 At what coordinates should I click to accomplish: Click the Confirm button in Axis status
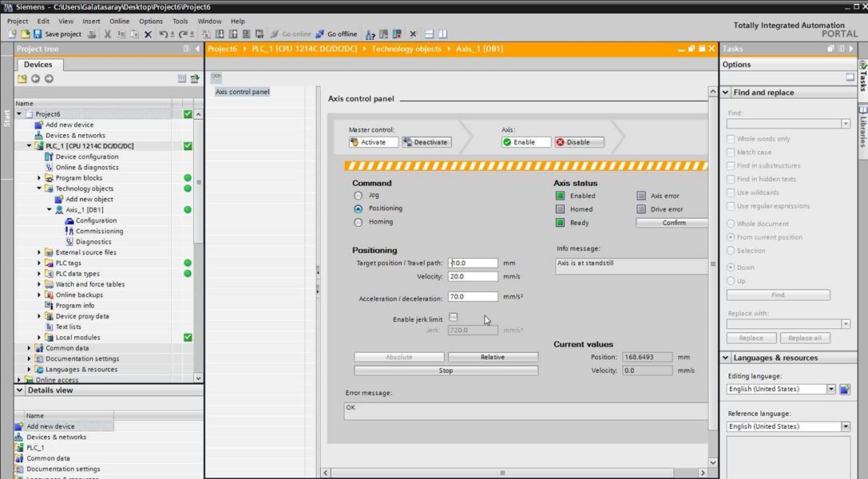click(x=672, y=223)
